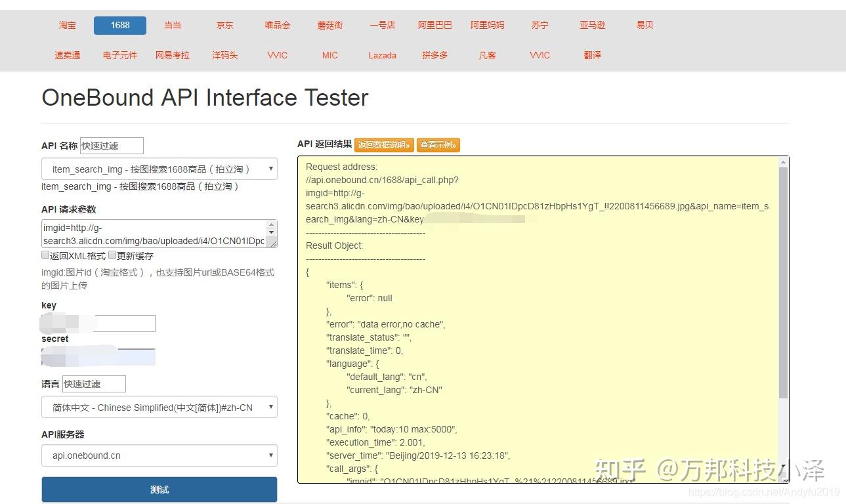Image resolution: width=846 pixels, height=504 pixels.
Task: Open the 简体中文 language dropdown
Action: [159, 407]
